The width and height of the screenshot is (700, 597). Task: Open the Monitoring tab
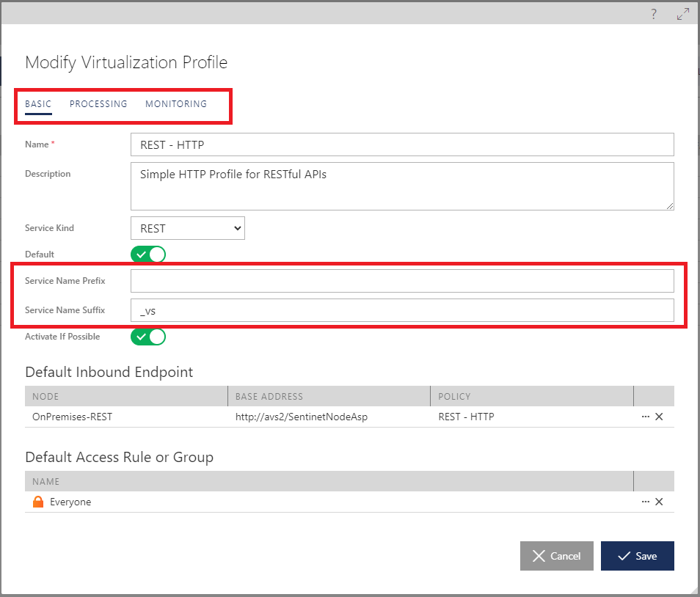coord(176,104)
